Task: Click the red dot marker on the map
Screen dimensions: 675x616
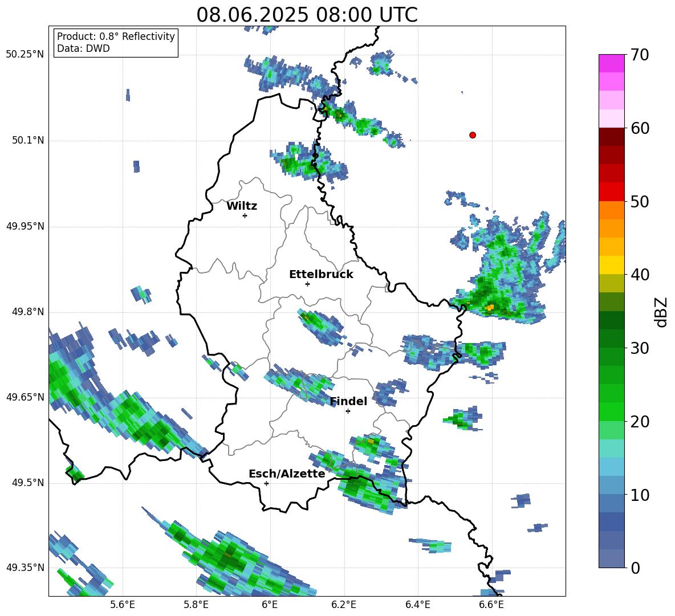Action: (x=473, y=135)
